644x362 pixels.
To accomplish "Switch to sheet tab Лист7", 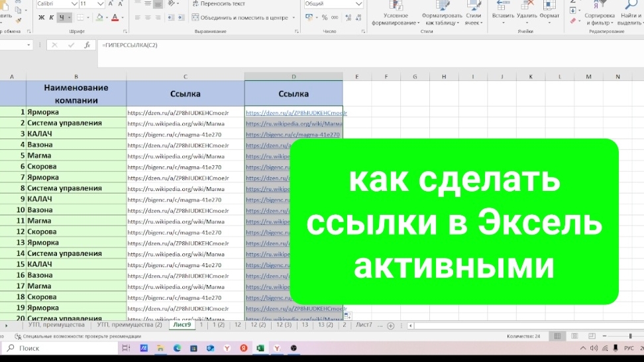I will pos(364,325).
